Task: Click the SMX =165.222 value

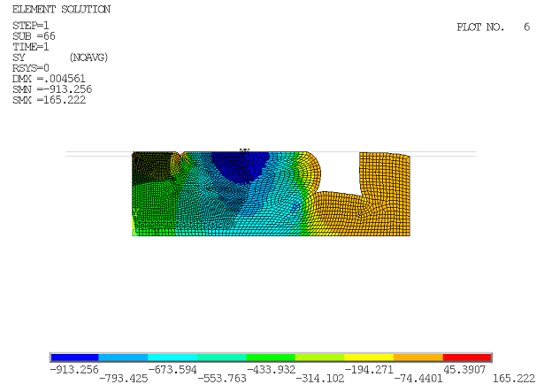Action: pos(49,100)
